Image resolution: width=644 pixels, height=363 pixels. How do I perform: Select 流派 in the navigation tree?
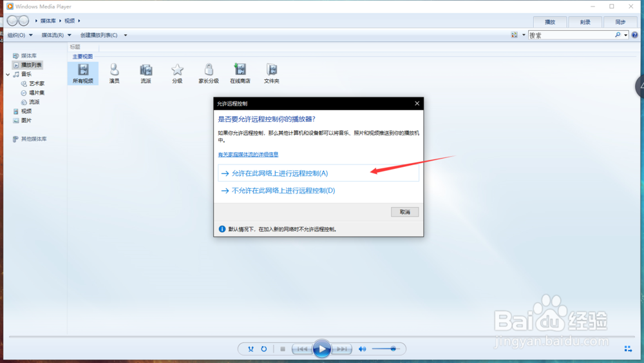[34, 102]
